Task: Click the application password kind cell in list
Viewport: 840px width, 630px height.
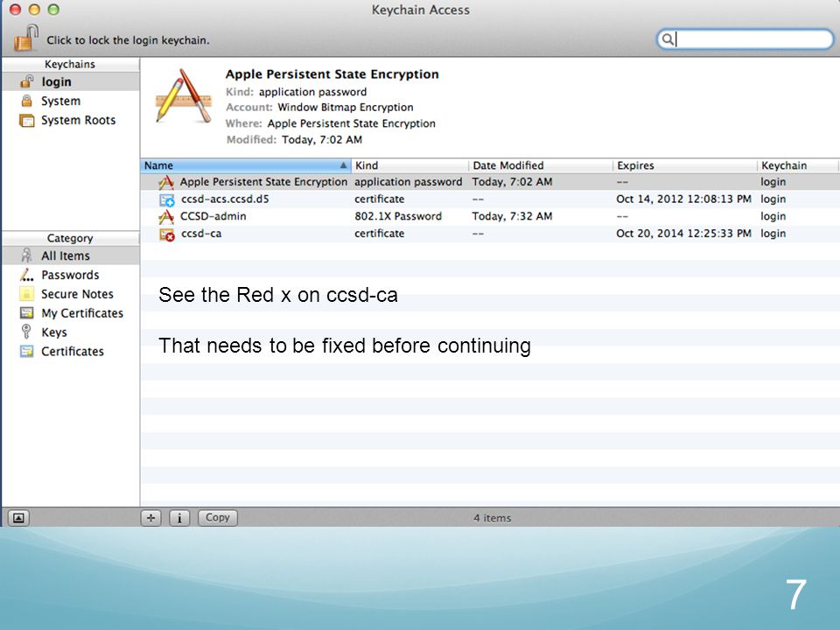Action: click(409, 182)
